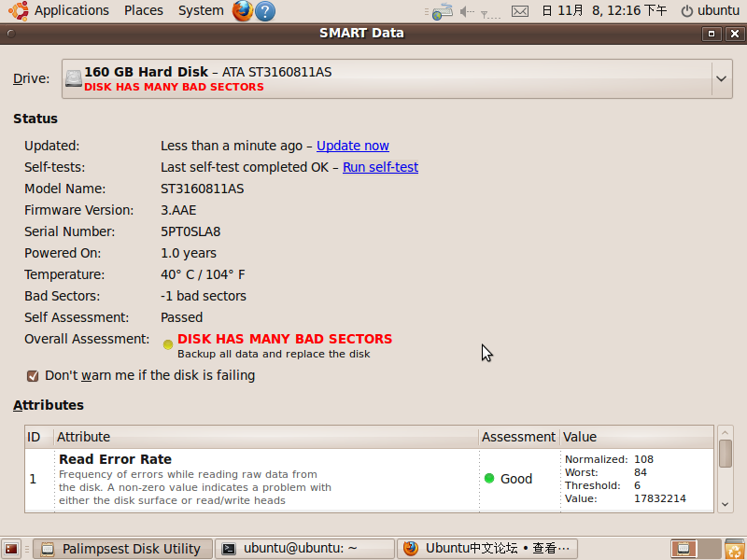747x560 pixels.
Task: Click the ID column header
Action: pos(39,437)
